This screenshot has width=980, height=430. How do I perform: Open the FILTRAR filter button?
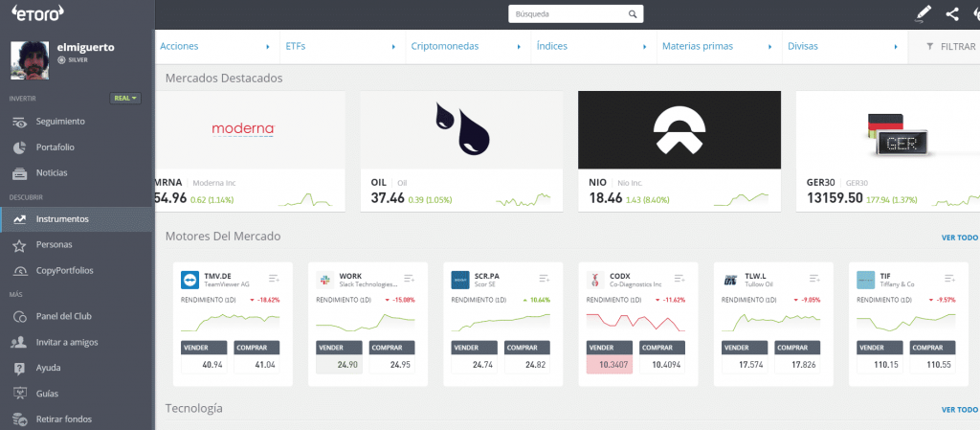[950, 46]
